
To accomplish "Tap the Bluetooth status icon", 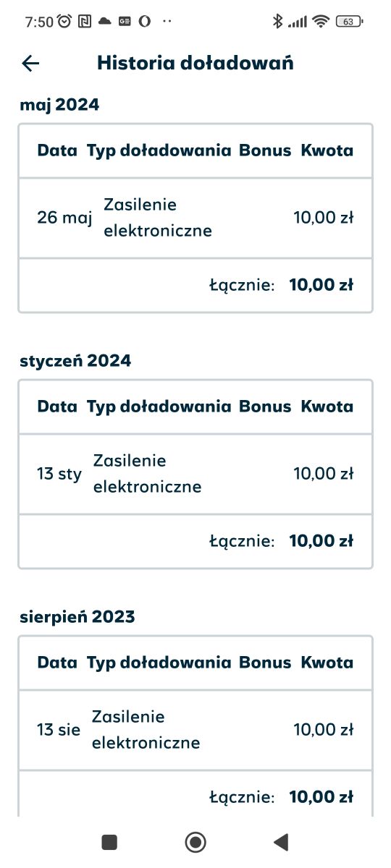I will pyautogui.click(x=277, y=22).
